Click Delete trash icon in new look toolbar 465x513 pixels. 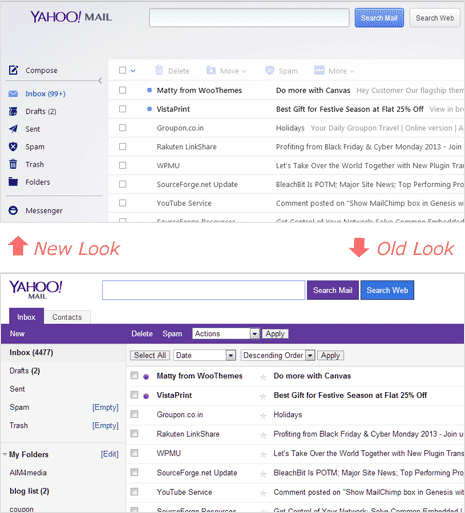coord(159,70)
